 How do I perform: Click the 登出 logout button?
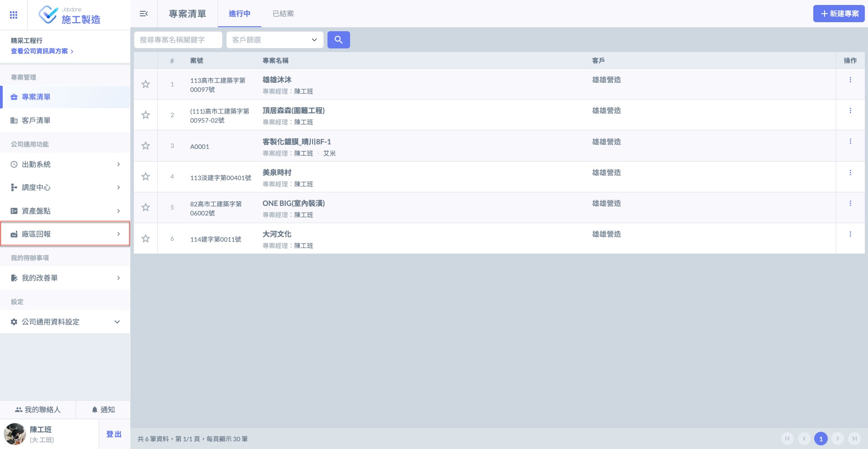click(114, 434)
